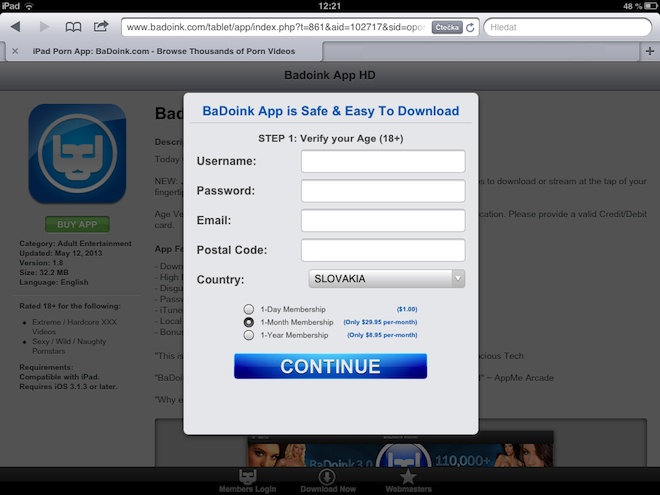
Task: Focus the Password field
Action: pyautogui.click(x=383, y=191)
